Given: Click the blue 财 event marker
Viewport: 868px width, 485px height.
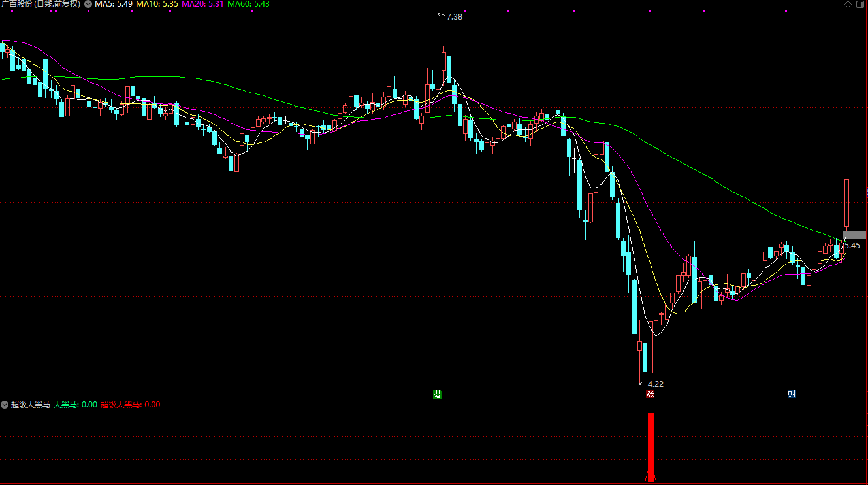Looking at the screenshot, I should (792, 394).
